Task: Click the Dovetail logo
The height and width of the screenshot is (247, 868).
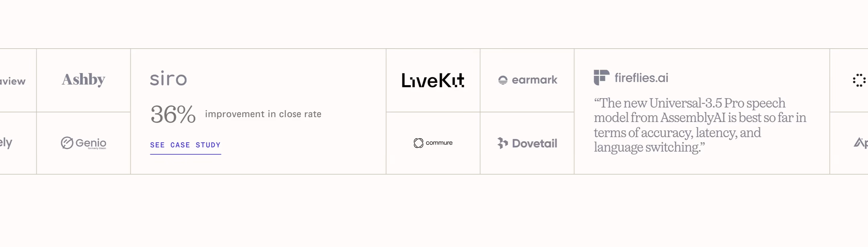Action: (527, 143)
